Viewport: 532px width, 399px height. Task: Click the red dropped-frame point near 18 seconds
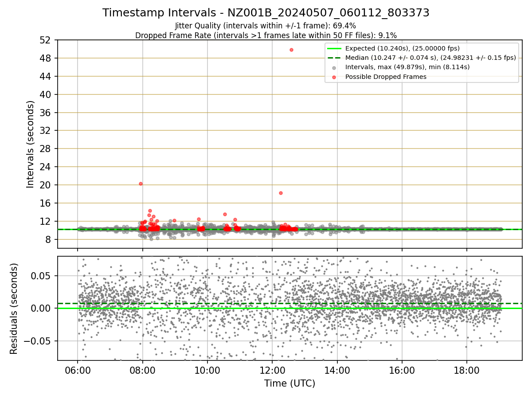(281, 193)
